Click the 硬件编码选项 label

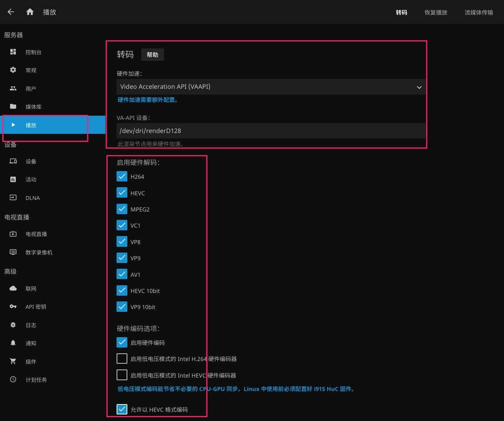pos(138,329)
